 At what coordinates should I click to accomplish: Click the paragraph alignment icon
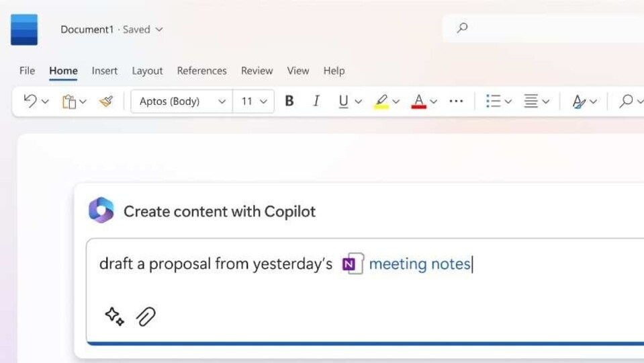point(531,101)
